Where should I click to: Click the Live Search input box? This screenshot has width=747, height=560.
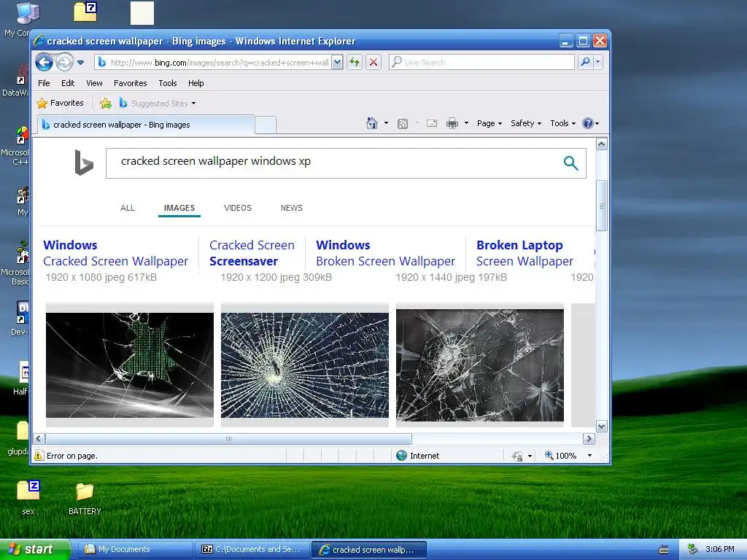[481, 63]
